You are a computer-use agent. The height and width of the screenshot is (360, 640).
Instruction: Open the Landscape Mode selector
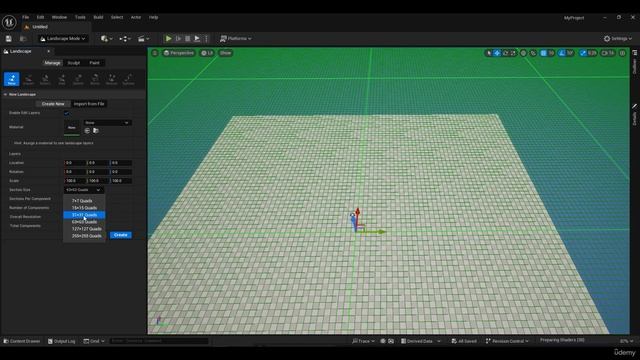[63, 39]
